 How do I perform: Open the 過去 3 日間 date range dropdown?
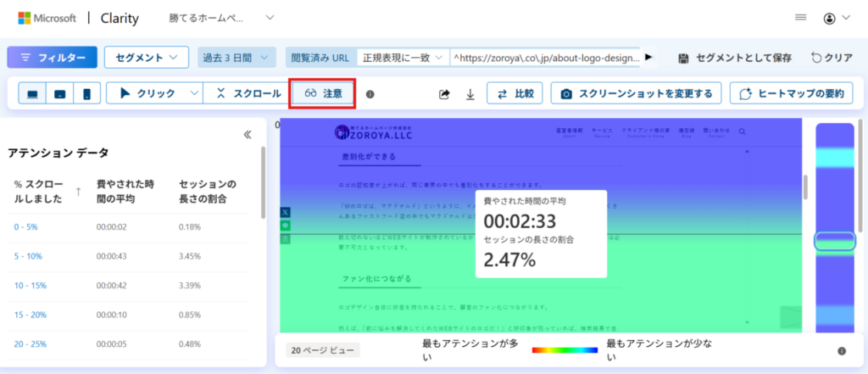point(236,58)
